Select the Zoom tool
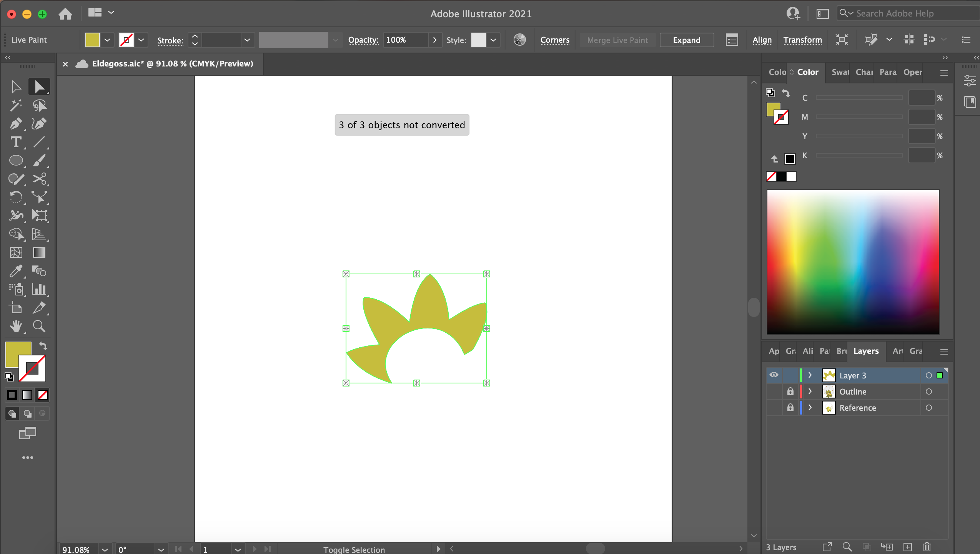This screenshot has width=980, height=554. click(x=38, y=326)
